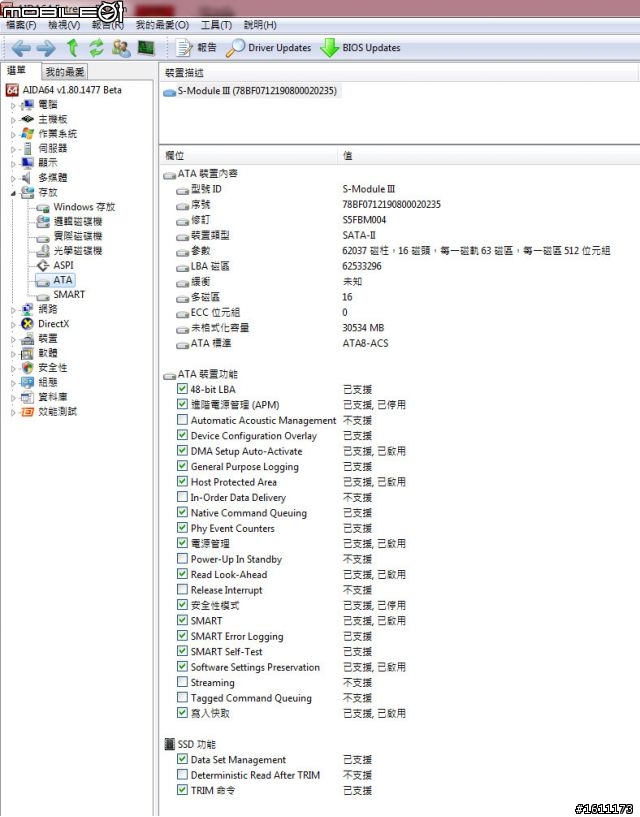Toggle the Device Configuration Overlay checkbox
640x817 pixels.
click(x=182, y=435)
